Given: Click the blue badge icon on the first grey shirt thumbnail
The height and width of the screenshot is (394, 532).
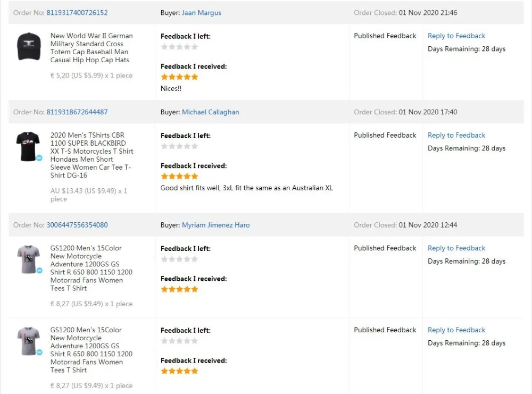Looking at the screenshot, I should coord(39,271).
